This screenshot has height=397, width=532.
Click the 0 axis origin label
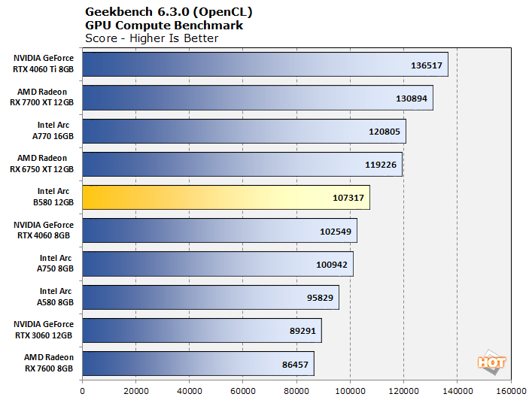coord(82,391)
